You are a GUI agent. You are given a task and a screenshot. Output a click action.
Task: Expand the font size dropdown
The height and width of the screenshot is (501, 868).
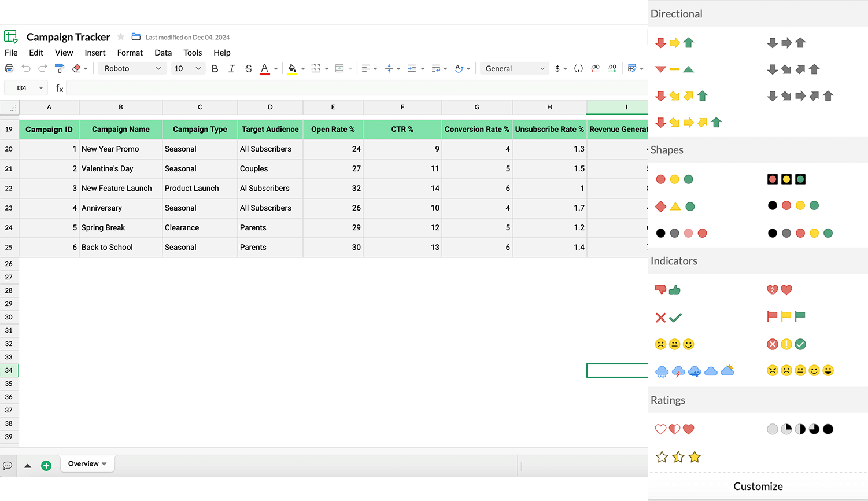click(188, 68)
